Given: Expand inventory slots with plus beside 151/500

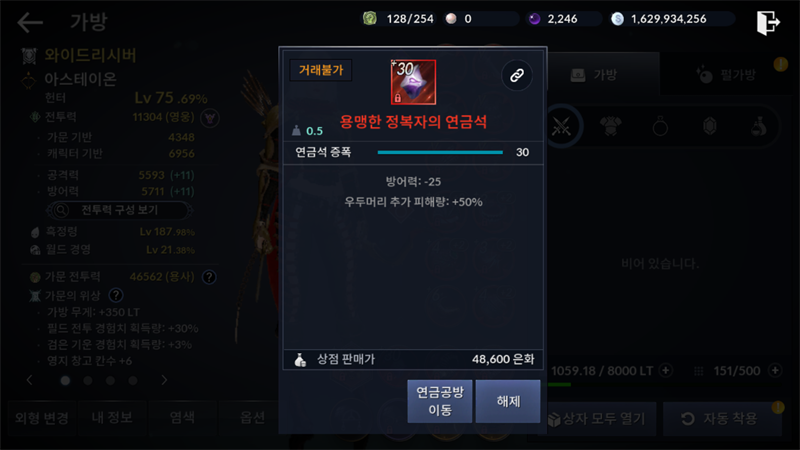Looking at the screenshot, I should (774, 370).
